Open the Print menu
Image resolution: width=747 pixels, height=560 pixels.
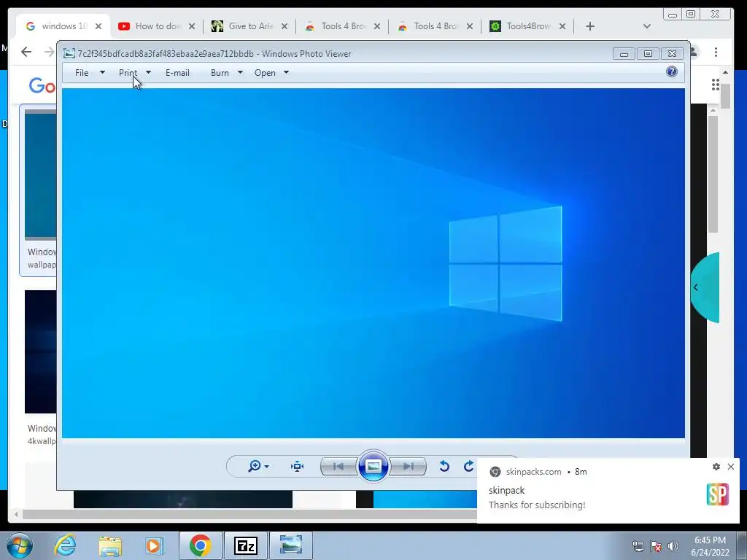[128, 72]
